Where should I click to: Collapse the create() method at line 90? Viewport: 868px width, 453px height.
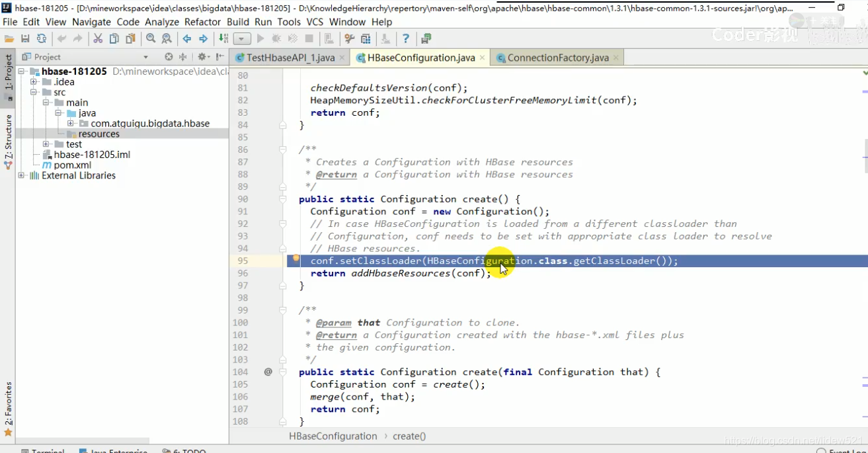pos(282,199)
